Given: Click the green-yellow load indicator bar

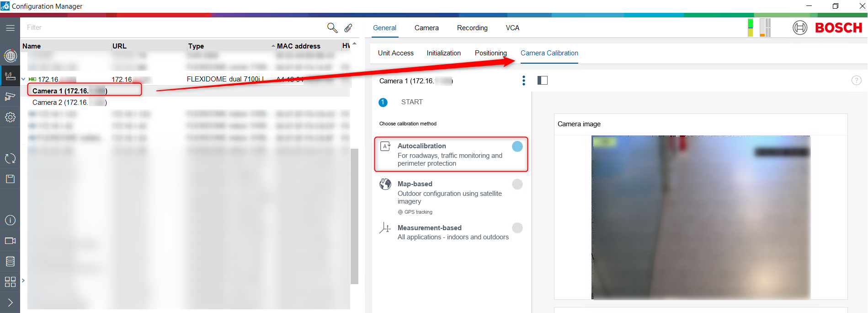Looking at the screenshot, I should click(751, 27).
